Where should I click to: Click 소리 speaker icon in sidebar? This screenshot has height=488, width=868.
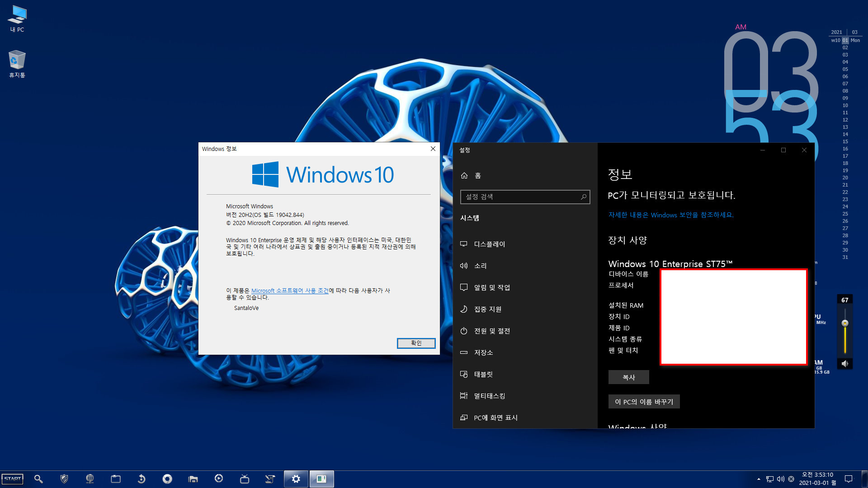click(x=463, y=266)
